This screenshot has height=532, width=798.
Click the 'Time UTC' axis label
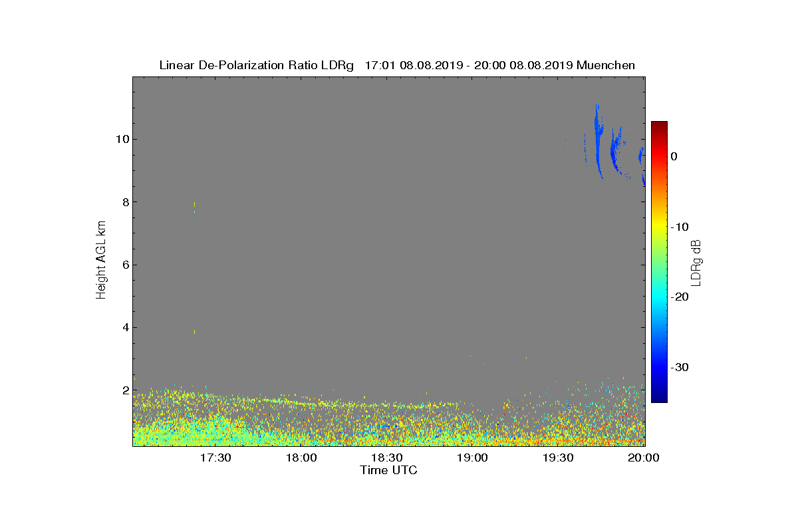tap(389, 470)
